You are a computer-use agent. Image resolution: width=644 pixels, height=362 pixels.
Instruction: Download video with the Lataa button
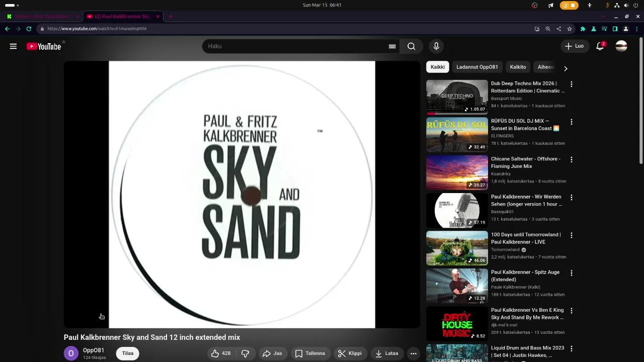pos(387,353)
